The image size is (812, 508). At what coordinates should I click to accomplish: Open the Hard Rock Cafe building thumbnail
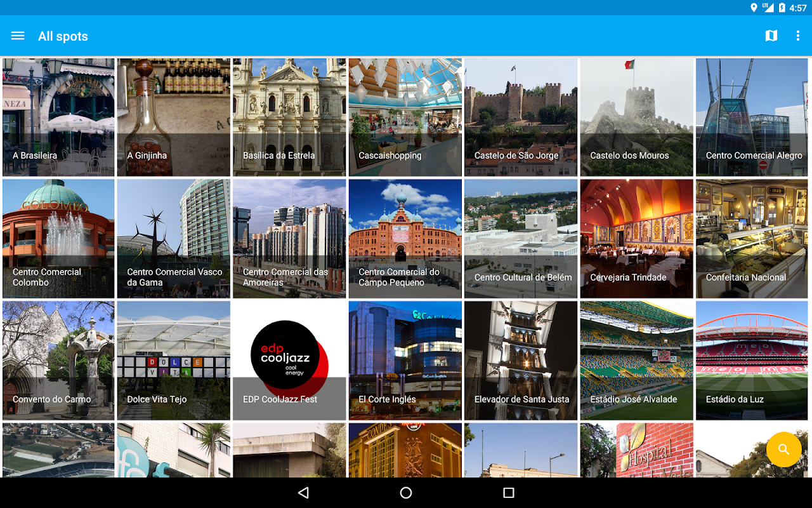point(405,450)
